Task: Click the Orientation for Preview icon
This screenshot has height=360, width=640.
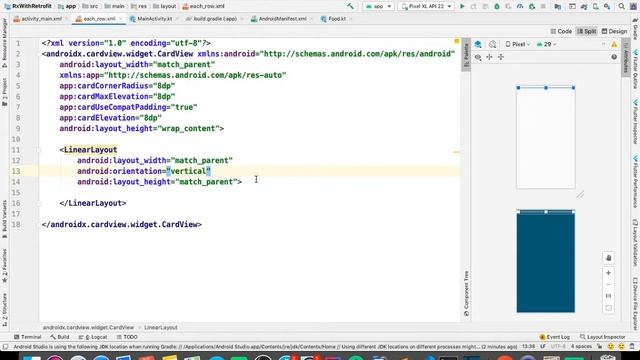Action: pos(493,44)
